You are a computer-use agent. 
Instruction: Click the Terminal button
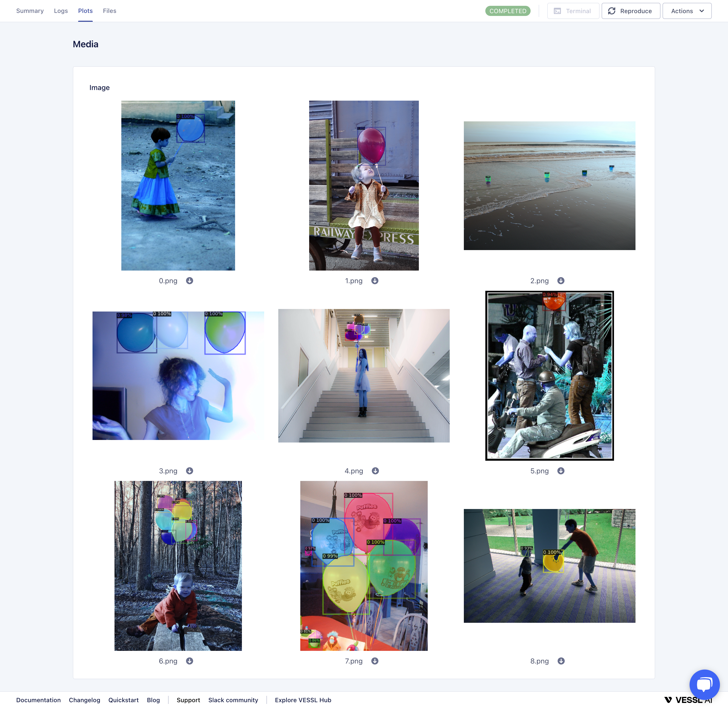[x=573, y=11]
